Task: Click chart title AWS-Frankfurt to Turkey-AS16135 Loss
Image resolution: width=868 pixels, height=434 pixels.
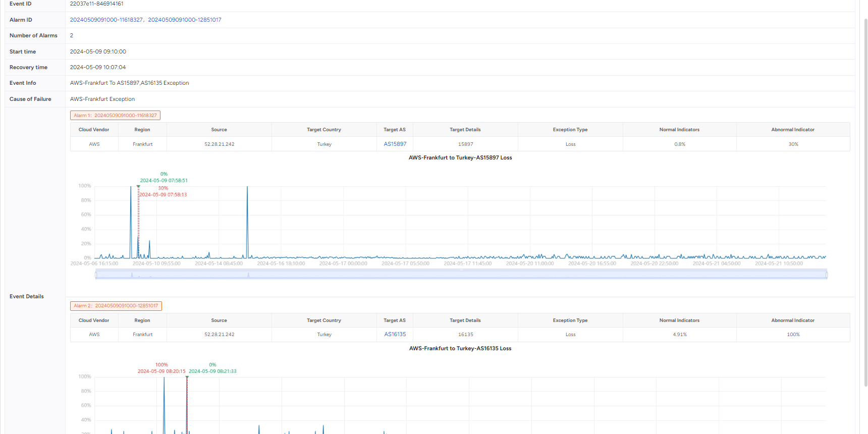Action: [460, 348]
